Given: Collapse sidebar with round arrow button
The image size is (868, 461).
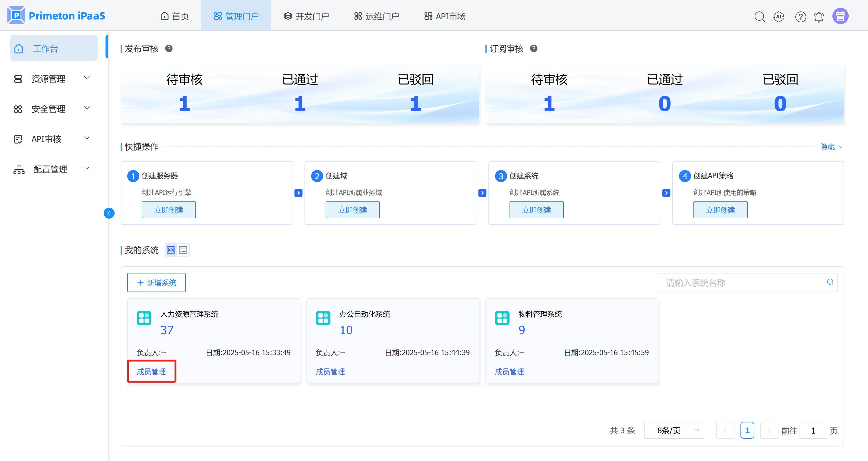Looking at the screenshot, I should (x=109, y=213).
